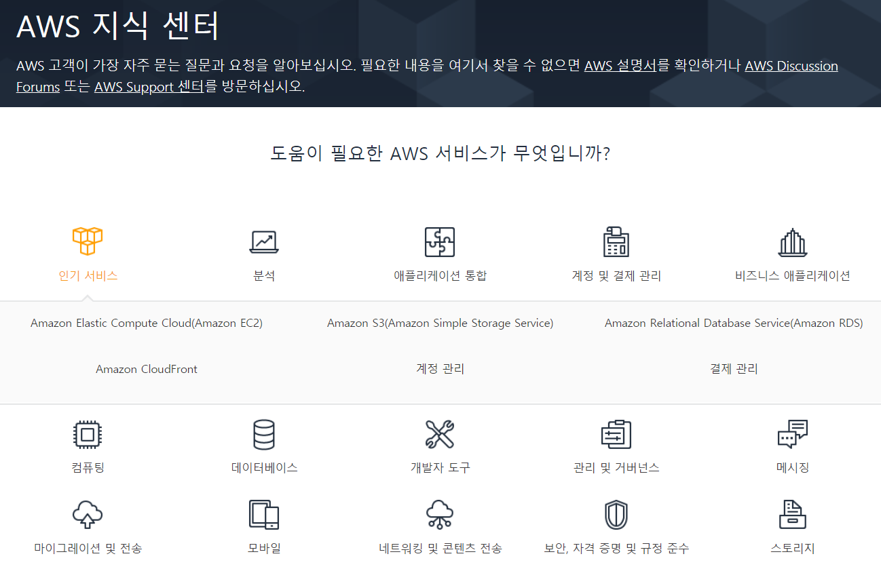Select the 모바일 category label

point(264,549)
